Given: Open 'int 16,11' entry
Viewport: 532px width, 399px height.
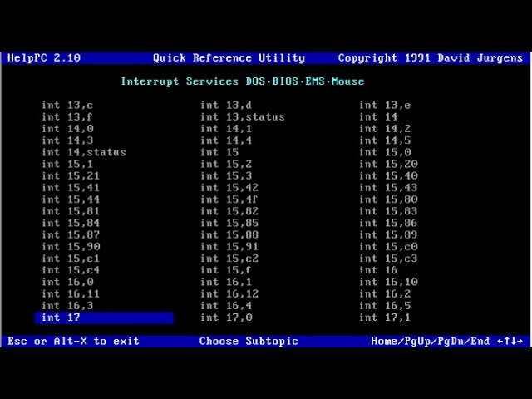Looking at the screenshot, I should 71,293.
